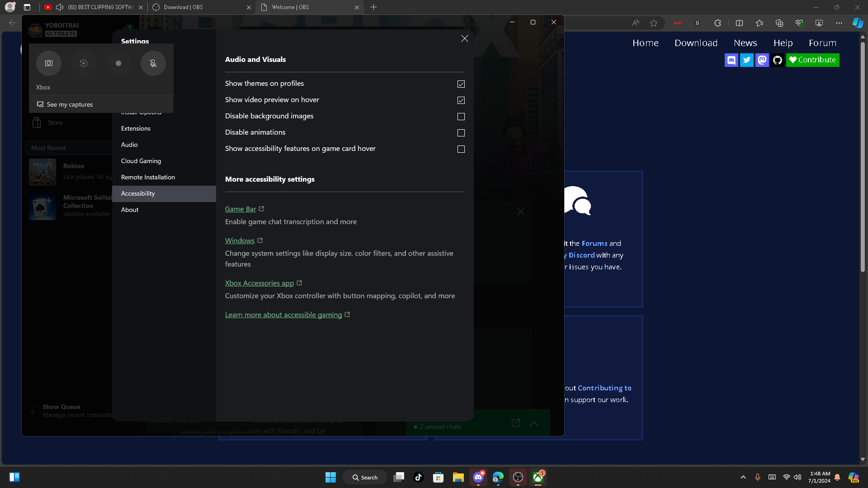Open the Copilot sidebar in Edge
The width and height of the screenshot is (868, 488).
tap(858, 23)
